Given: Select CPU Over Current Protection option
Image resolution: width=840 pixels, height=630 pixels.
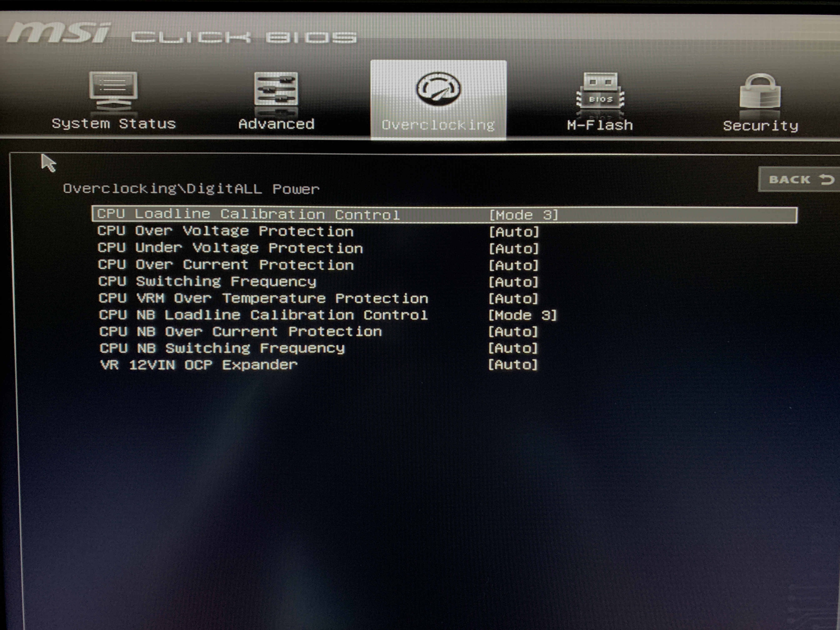Looking at the screenshot, I should [226, 265].
